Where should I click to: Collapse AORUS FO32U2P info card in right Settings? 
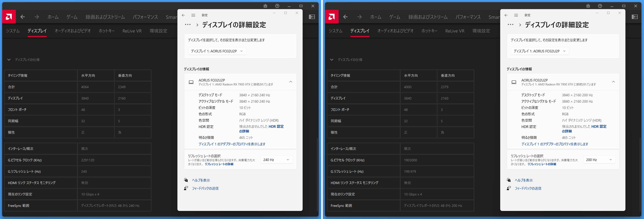(x=613, y=82)
